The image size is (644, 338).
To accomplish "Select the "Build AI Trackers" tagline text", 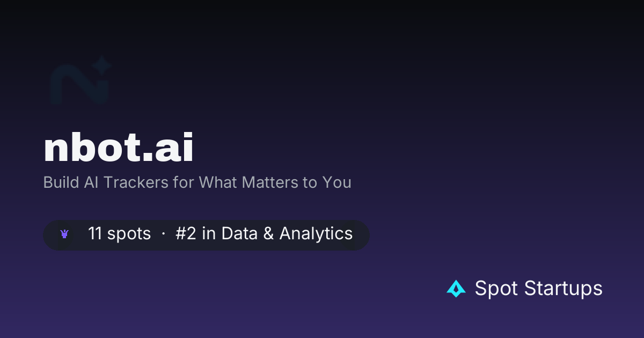I will tap(197, 182).
